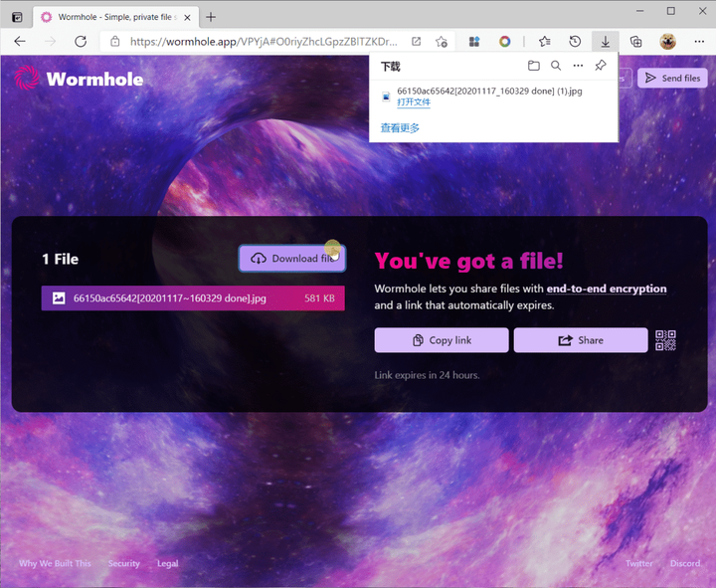Click the 581 KB file size
The image size is (716, 588).
coord(319,298)
